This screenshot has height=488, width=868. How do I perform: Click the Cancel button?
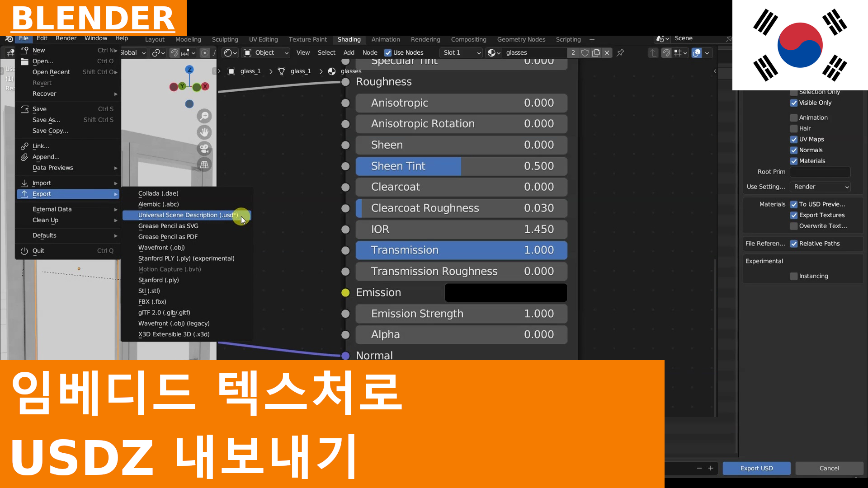tap(829, 469)
